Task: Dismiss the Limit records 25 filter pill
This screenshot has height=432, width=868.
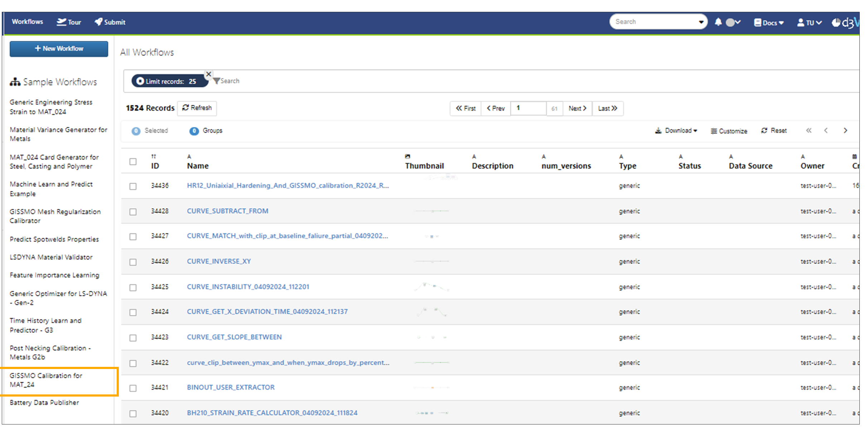Action: (209, 74)
